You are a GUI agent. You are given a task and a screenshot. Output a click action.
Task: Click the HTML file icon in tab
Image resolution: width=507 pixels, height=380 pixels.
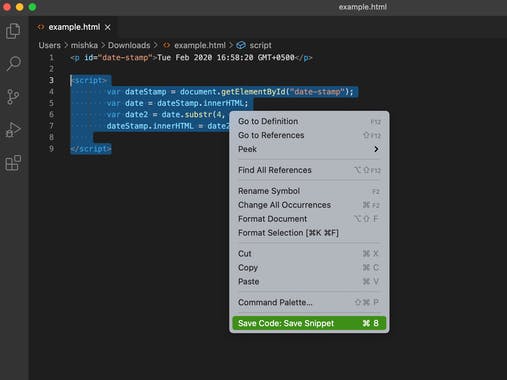point(41,27)
